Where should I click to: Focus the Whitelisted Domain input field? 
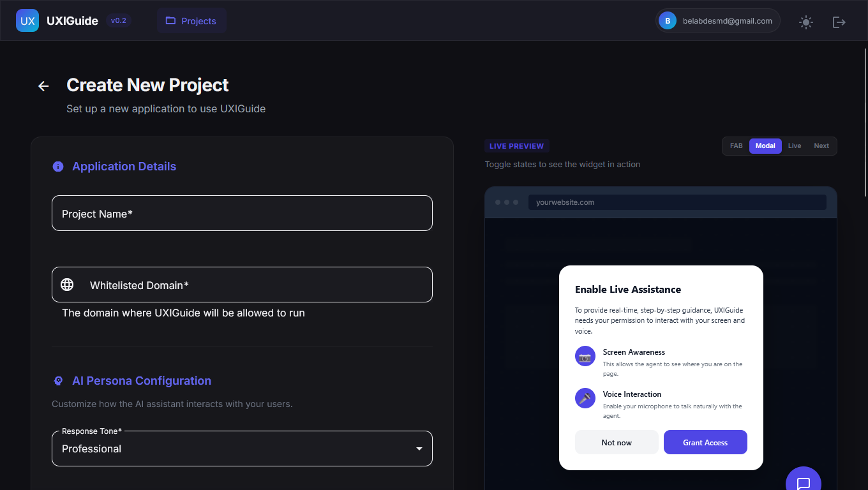tap(242, 285)
